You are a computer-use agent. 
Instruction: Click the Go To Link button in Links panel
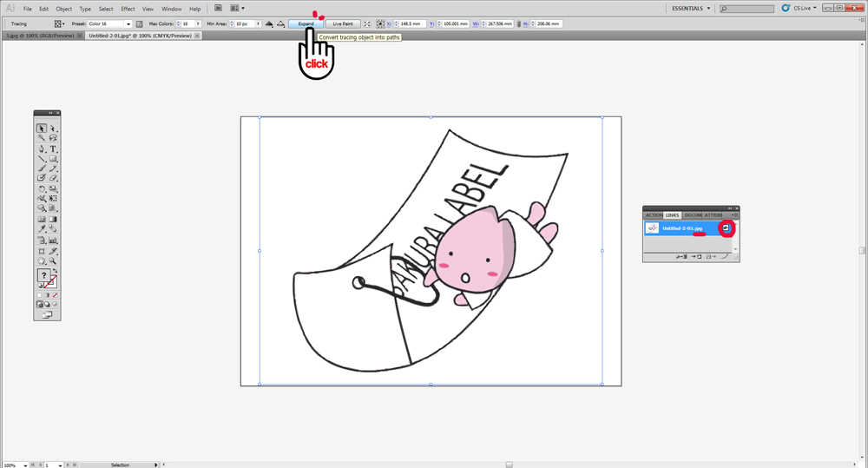pos(695,256)
